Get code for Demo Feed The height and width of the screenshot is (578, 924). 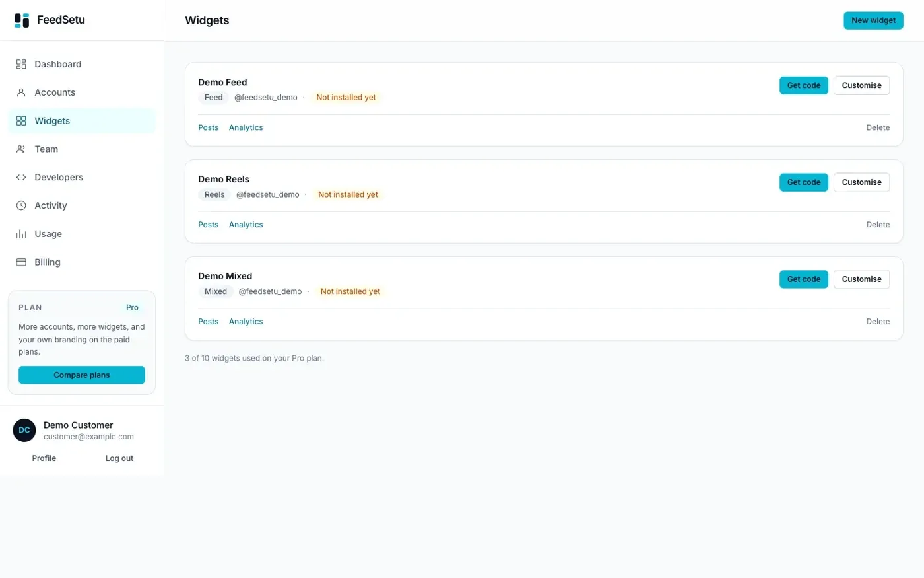803,85
